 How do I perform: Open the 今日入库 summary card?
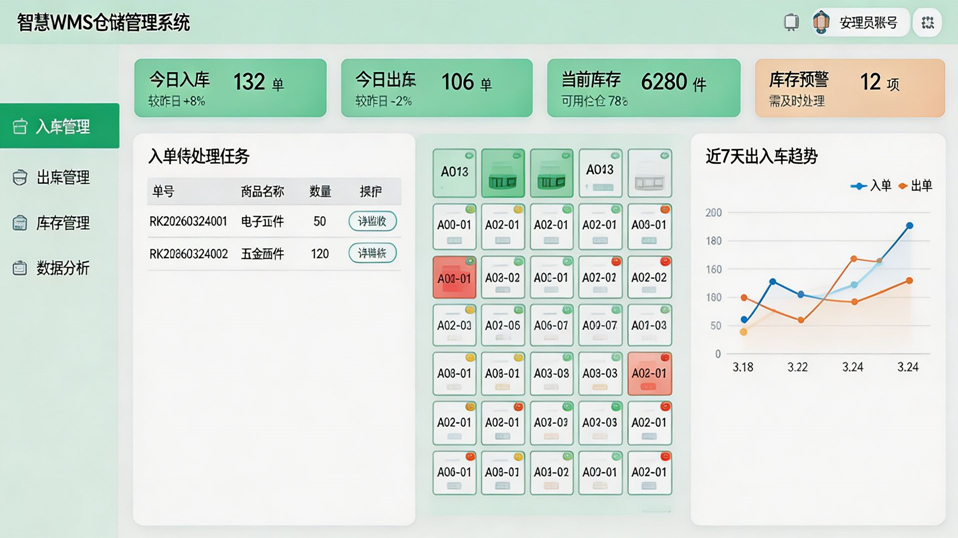pyautogui.click(x=230, y=88)
